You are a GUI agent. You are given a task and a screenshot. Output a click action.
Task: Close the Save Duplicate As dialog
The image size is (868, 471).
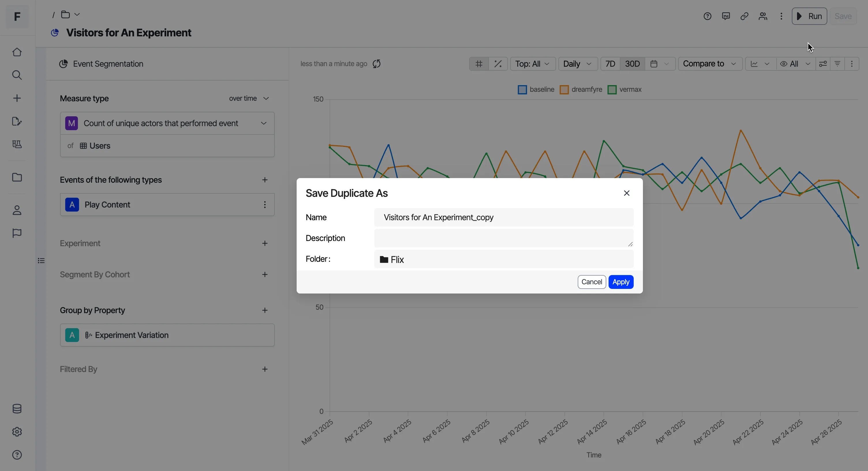(626, 193)
